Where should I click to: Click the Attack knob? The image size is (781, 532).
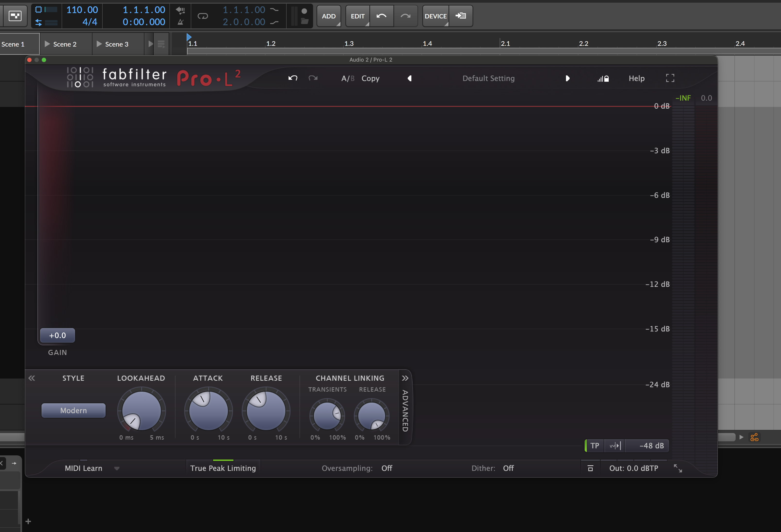[x=208, y=411]
